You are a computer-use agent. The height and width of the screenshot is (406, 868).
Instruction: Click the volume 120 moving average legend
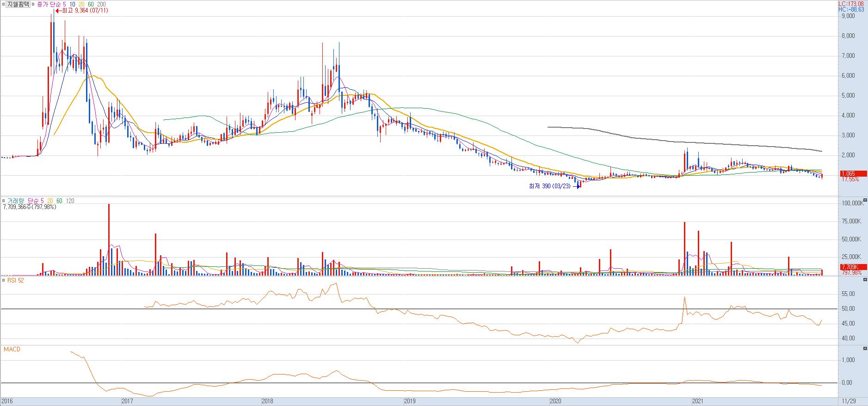tap(70, 201)
